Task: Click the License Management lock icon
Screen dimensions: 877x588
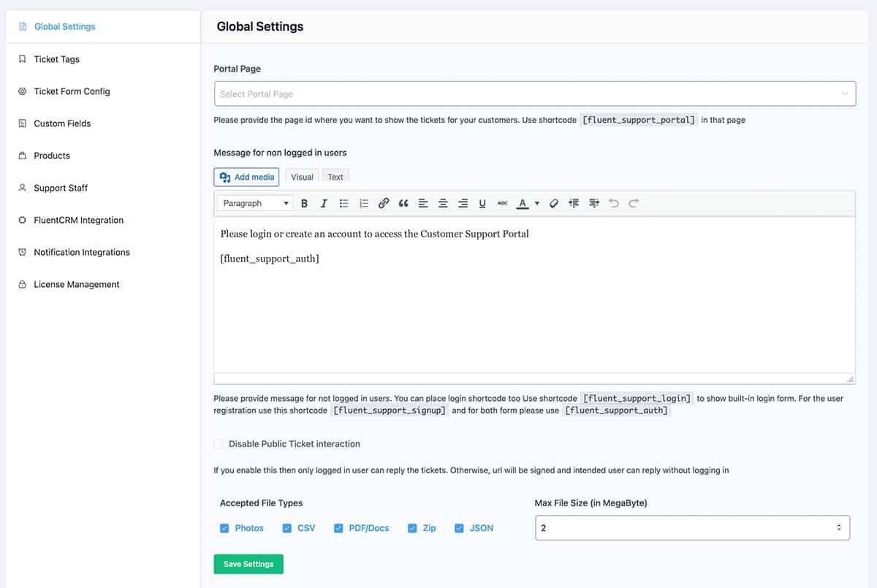Action: pyautogui.click(x=22, y=284)
